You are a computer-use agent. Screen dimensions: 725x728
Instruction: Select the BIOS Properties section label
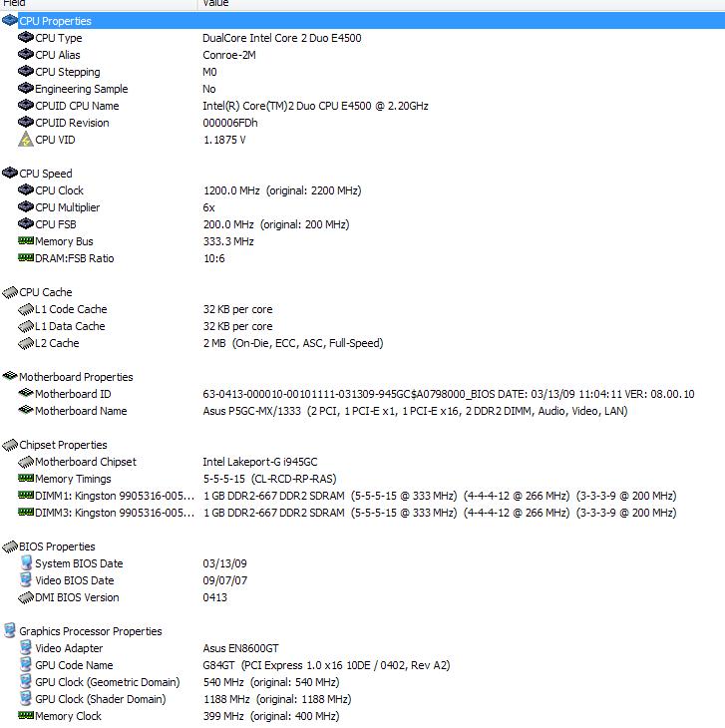[57, 546]
